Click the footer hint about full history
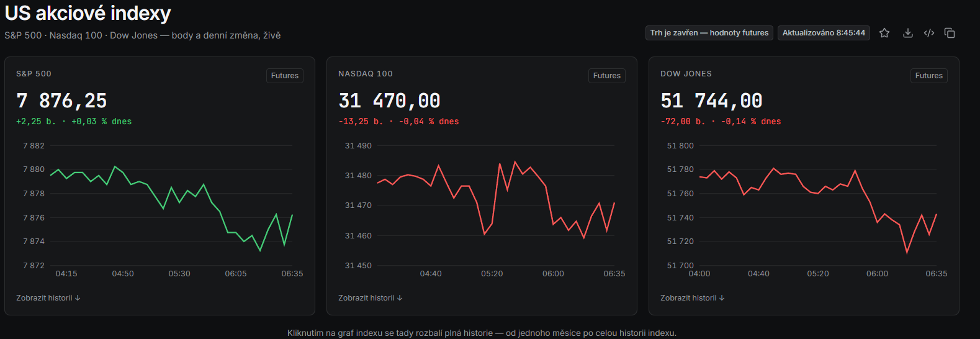 482,333
